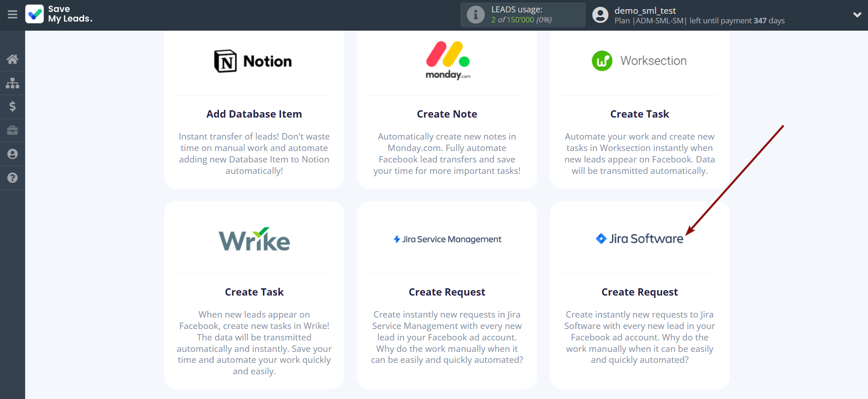Viewport: 868px width, 399px height.
Task: Click the user avatar icon
Action: tap(600, 15)
